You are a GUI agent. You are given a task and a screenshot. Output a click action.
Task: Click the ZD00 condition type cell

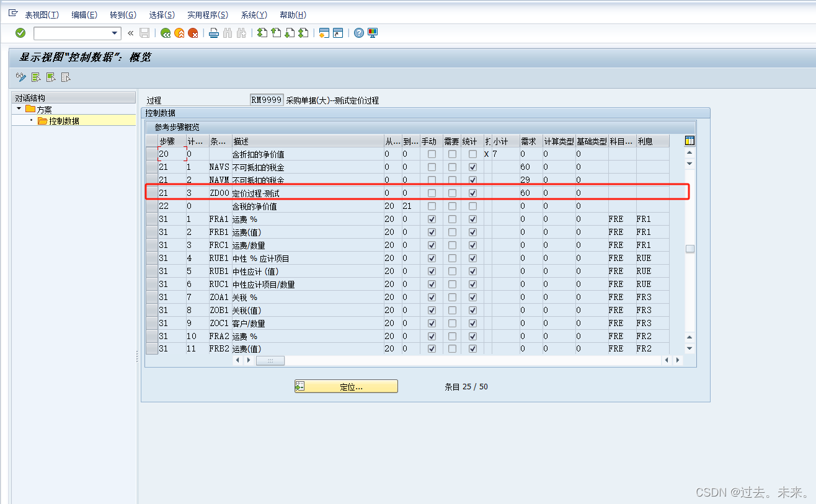tap(220, 193)
